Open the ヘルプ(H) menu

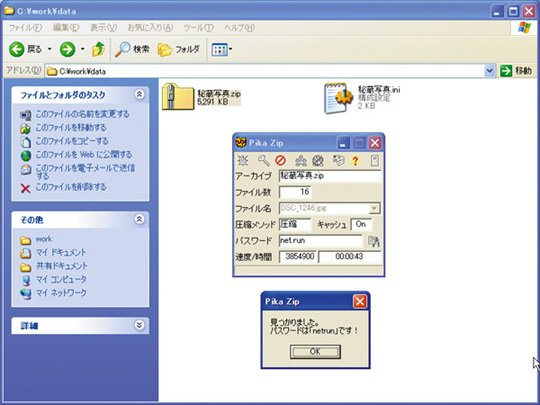point(239,28)
